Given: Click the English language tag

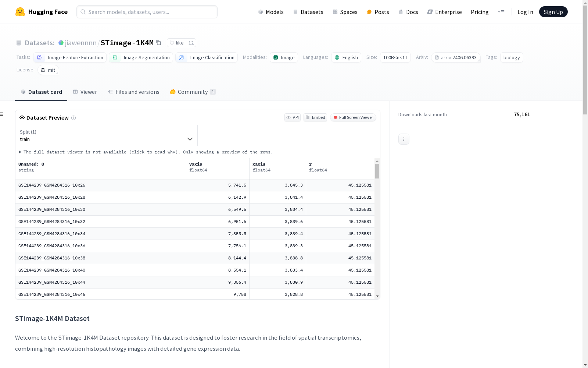Looking at the screenshot, I should click(346, 57).
